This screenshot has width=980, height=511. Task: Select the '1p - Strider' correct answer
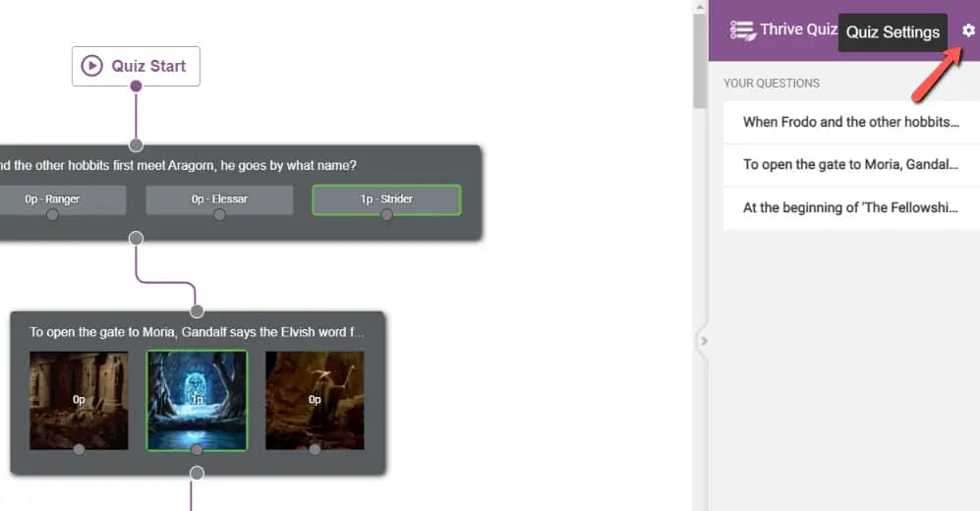pyautogui.click(x=386, y=199)
